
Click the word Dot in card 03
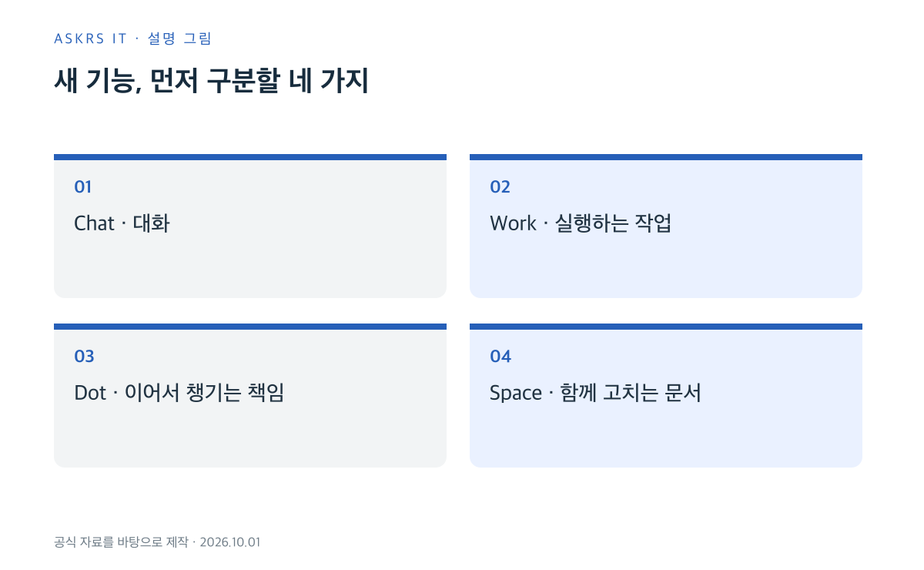tap(90, 393)
